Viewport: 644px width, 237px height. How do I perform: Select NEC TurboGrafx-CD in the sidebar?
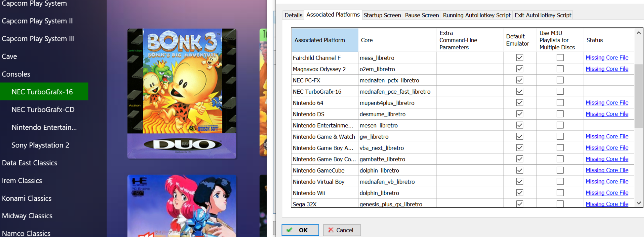click(43, 110)
